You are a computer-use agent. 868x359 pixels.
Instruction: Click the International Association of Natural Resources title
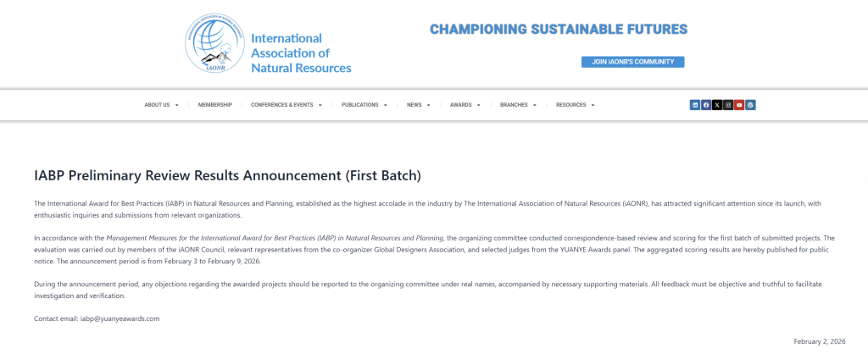pyautogui.click(x=301, y=52)
